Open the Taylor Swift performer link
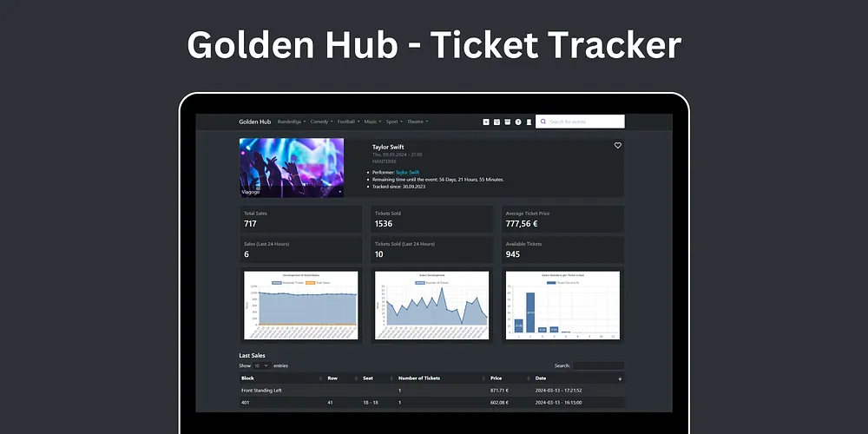Viewport: 868px width, 434px height. [407, 173]
